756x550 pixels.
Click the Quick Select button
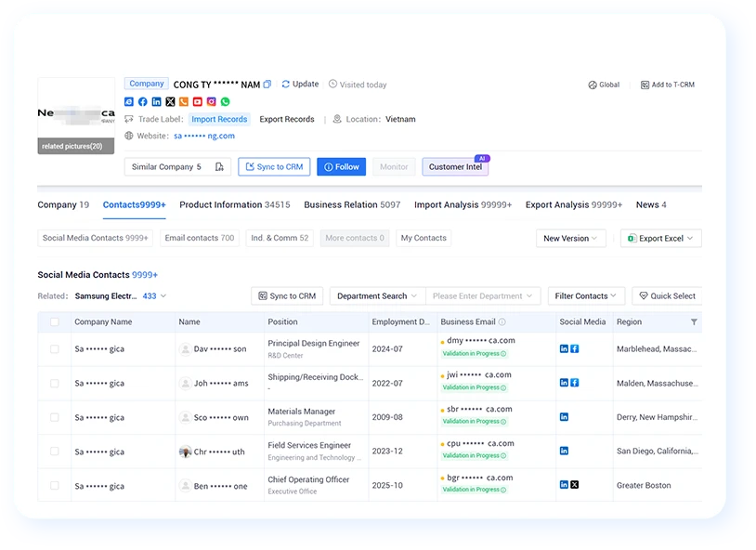[667, 296]
